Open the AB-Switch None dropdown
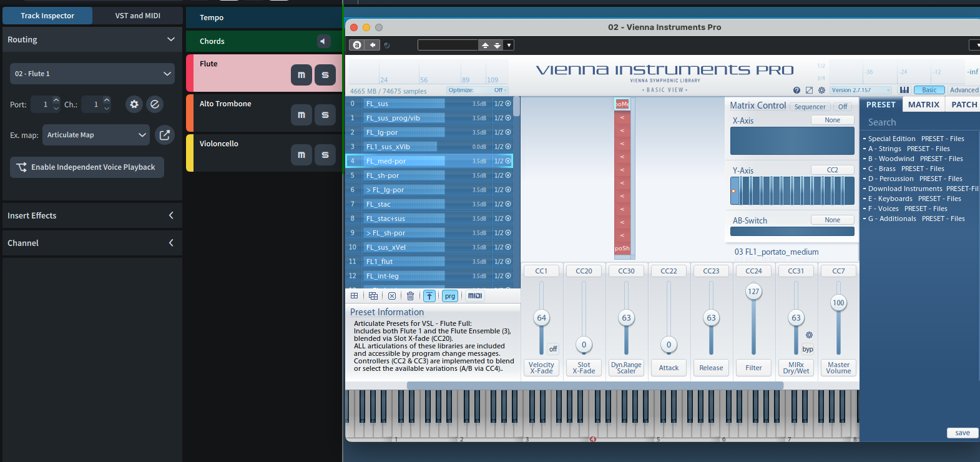The height and width of the screenshot is (462, 980). (833, 220)
